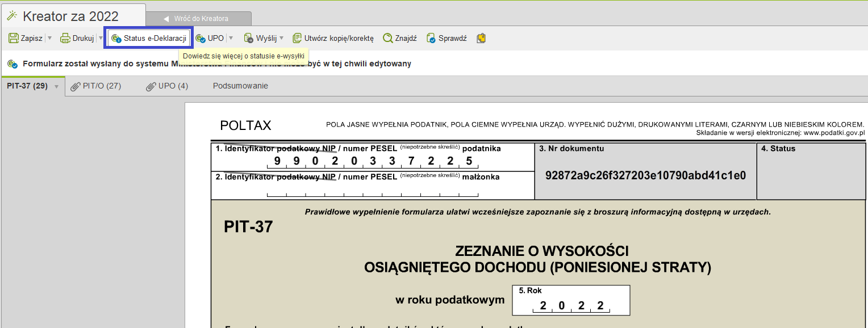Click the Sprawdź validation icon
This screenshot has width=868, height=328.
431,39
